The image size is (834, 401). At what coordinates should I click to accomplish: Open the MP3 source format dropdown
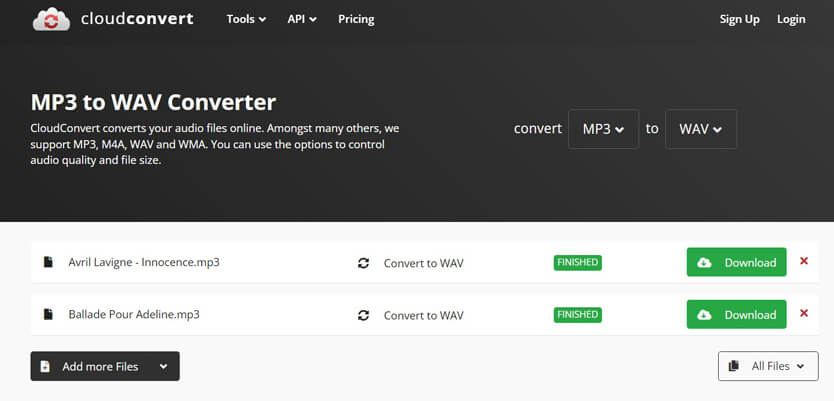point(603,129)
